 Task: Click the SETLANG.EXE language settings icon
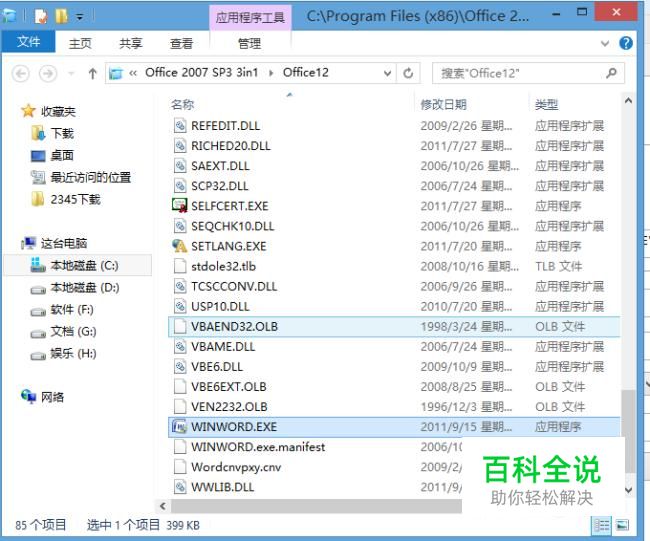[179, 246]
